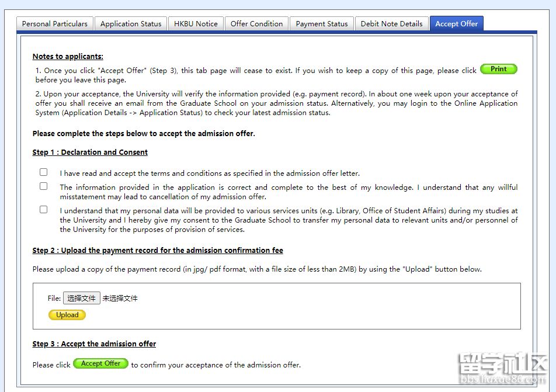556x392 pixels.
Task: Check the information correct and complete declaration
Action: pos(44,186)
